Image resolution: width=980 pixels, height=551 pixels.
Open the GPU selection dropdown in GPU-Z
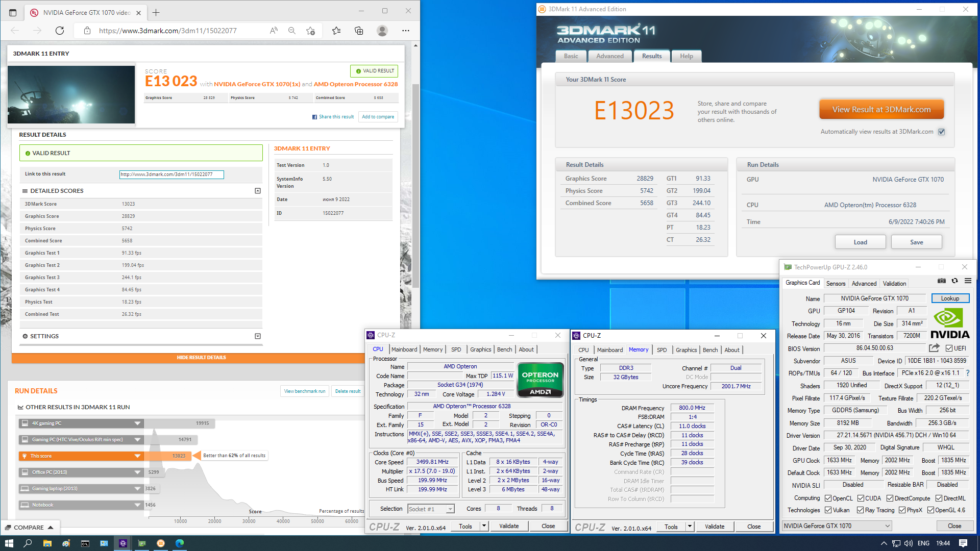coord(837,526)
